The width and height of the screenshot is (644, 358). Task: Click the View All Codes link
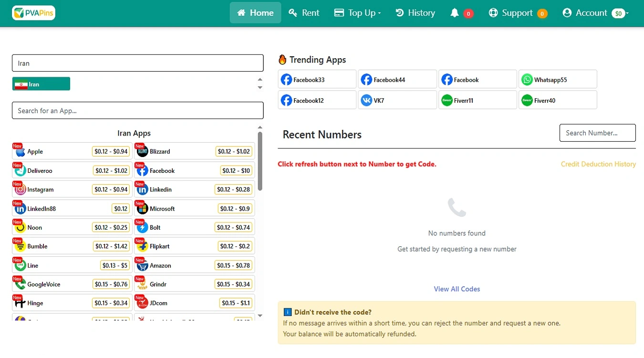[x=457, y=289]
